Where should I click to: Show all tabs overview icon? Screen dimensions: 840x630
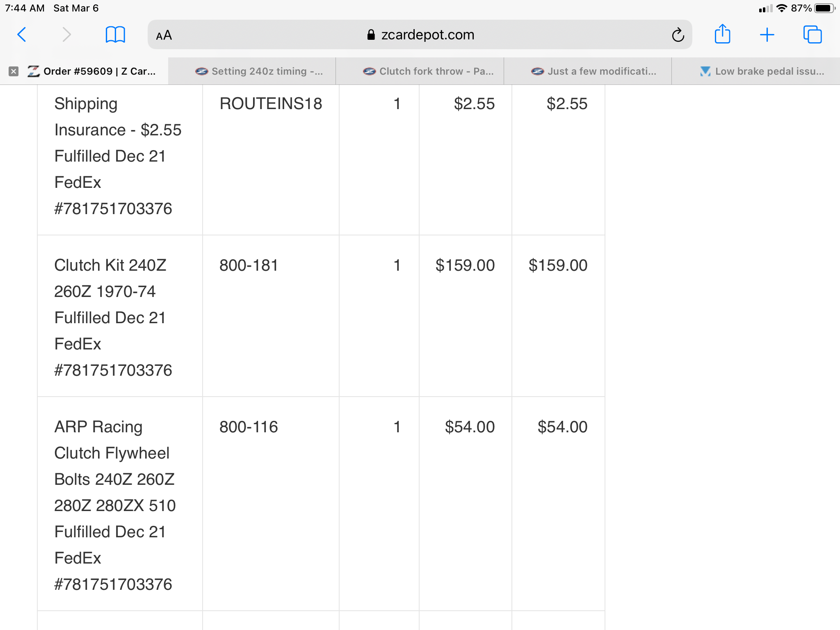[x=812, y=34]
